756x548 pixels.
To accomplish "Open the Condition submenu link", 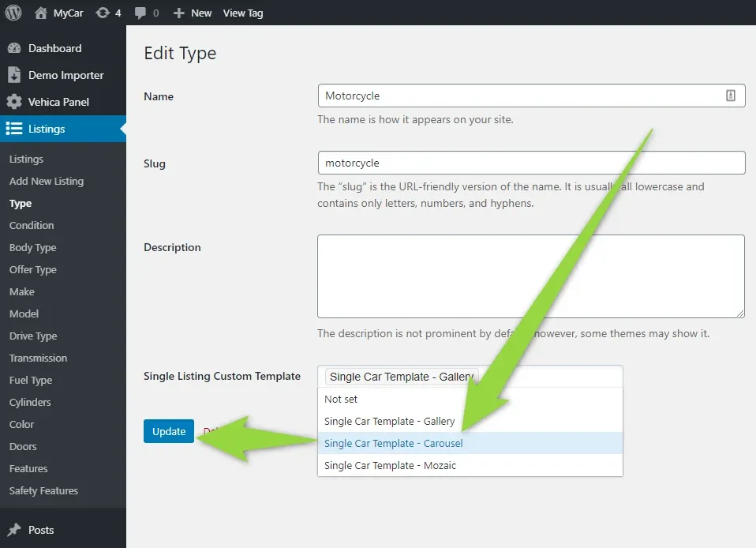I will pos(32,225).
